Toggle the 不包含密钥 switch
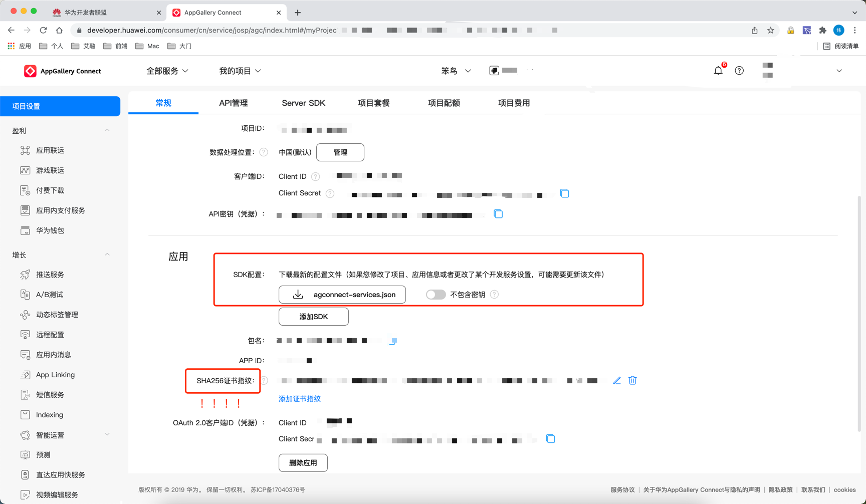The width and height of the screenshot is (866, 504). coord(436,295)
